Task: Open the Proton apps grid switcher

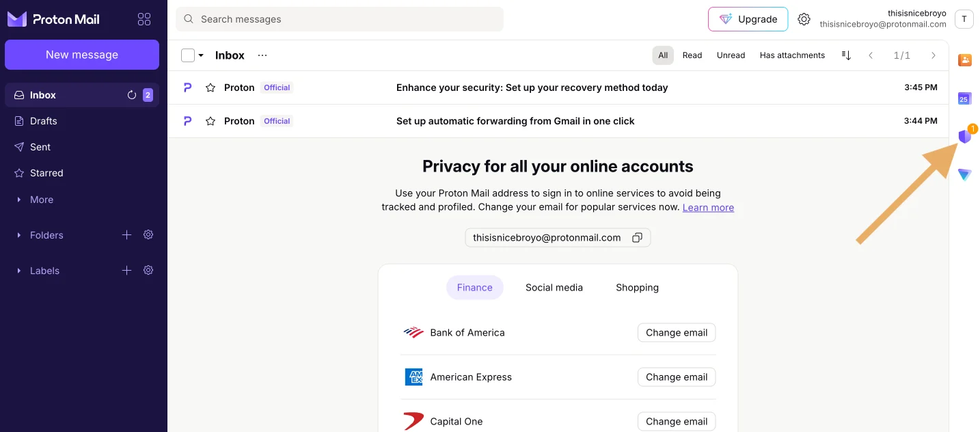Action: click(x=144, y=19)
